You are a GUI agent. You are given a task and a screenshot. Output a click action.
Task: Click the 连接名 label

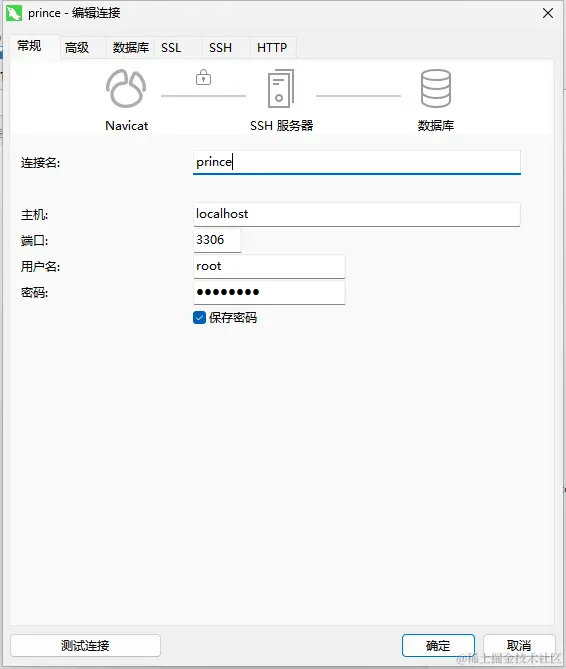click(41, 163)
